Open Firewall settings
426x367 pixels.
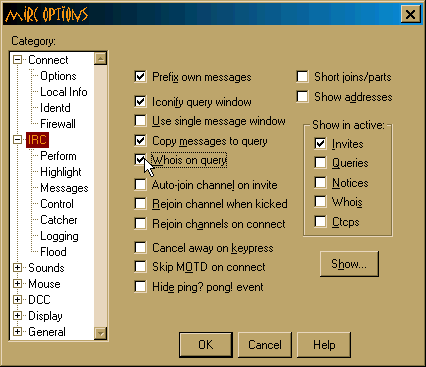tap(58, 124)
